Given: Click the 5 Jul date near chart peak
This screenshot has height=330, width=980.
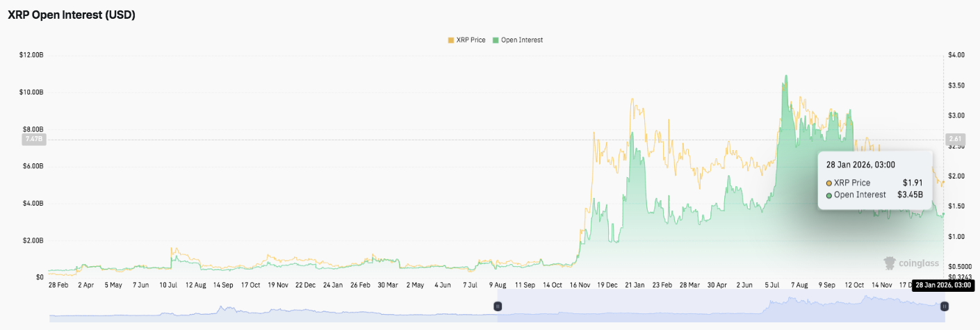Looking at the screenshot, I should point(771,285).
